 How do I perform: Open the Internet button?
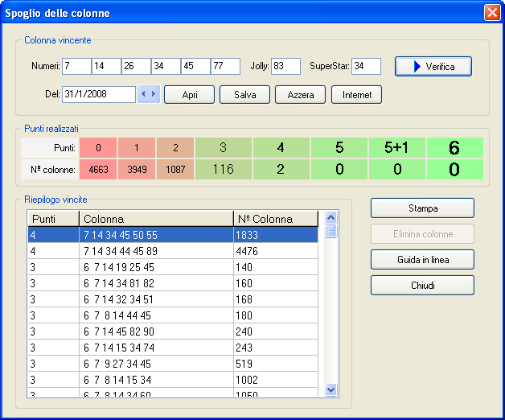(x=356, y=95)
